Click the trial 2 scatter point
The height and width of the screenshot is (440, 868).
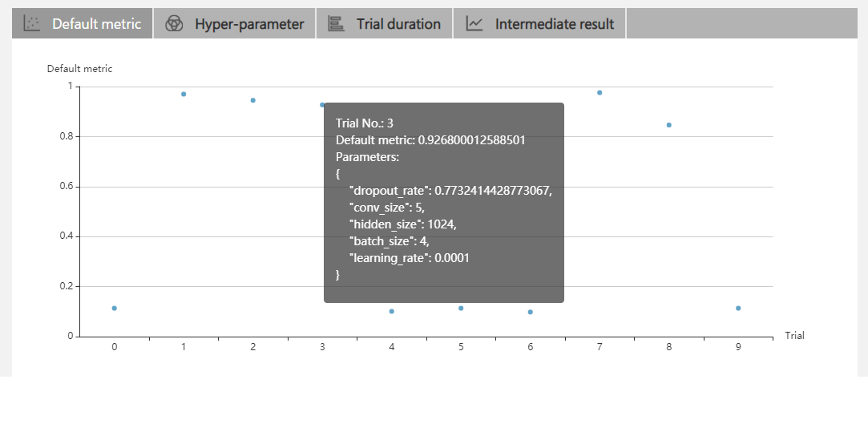[x=253, y=100]
